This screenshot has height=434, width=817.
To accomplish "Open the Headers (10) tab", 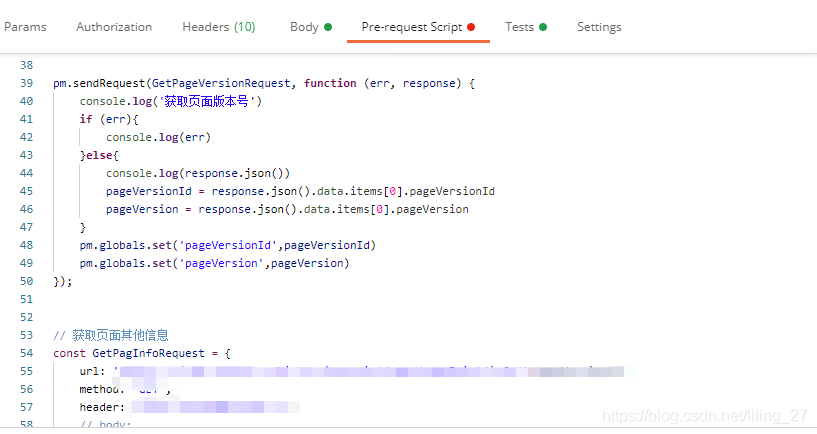I will (x=219, y=27).
